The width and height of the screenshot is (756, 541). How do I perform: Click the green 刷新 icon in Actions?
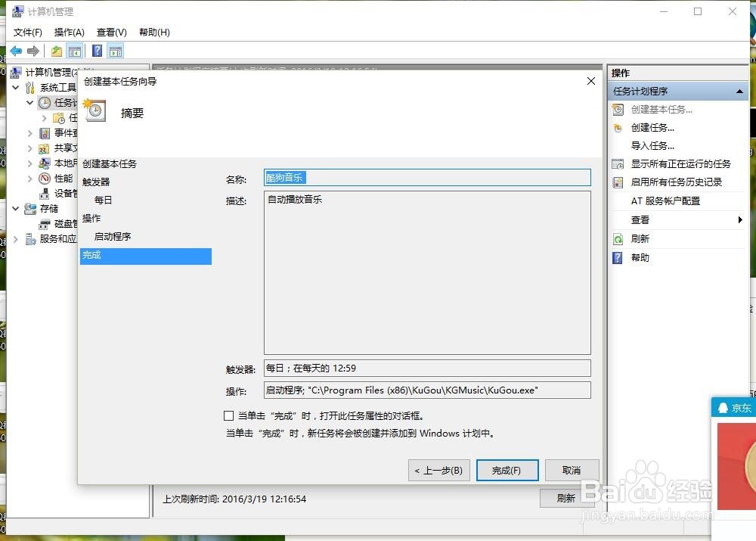tap(618, 239)
